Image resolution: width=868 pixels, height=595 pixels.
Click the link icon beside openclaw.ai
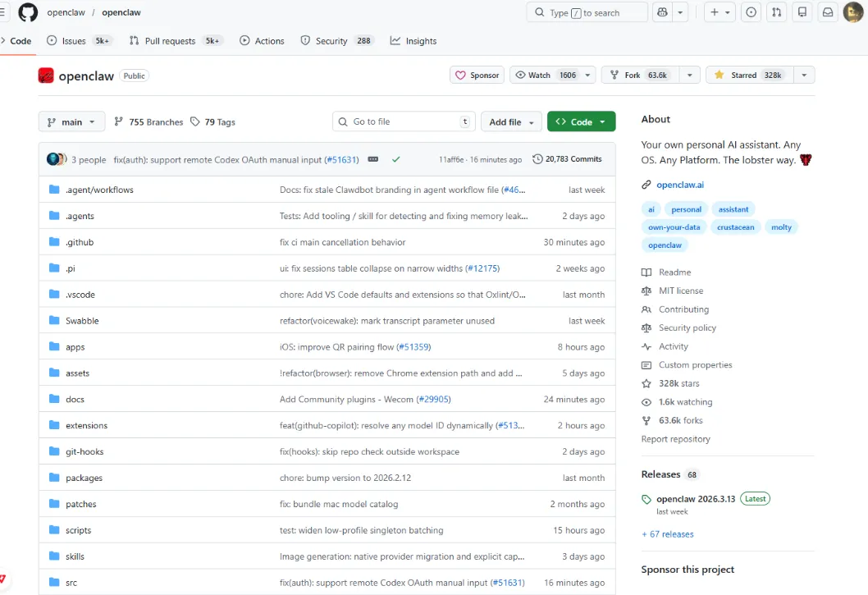coord(646,185)
